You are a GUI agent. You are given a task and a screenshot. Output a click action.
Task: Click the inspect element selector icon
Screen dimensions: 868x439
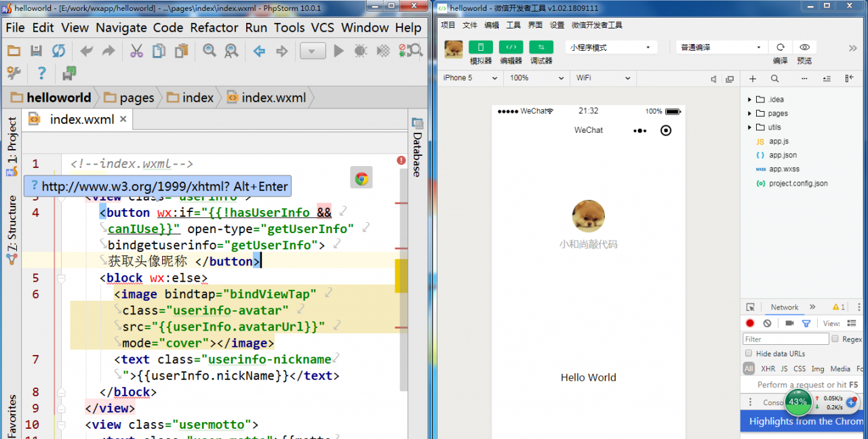pyautogui.click(x=751, y=307)
